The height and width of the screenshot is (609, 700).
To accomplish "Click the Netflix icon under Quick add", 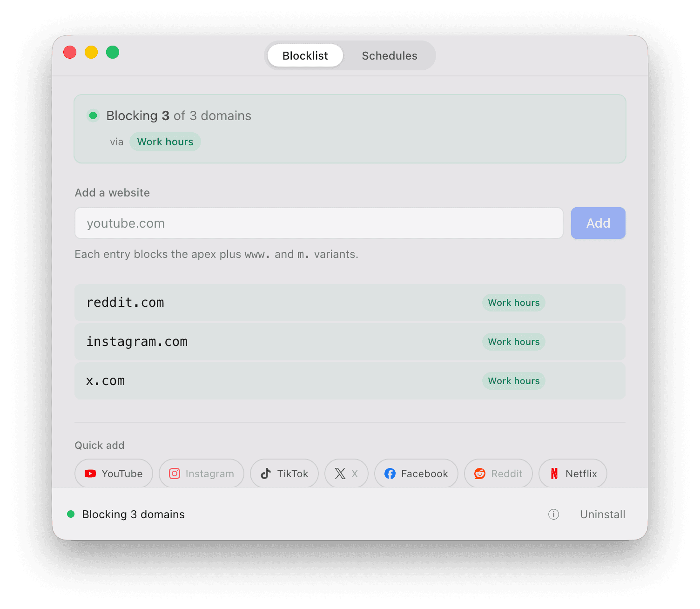I will coord(554,474).
